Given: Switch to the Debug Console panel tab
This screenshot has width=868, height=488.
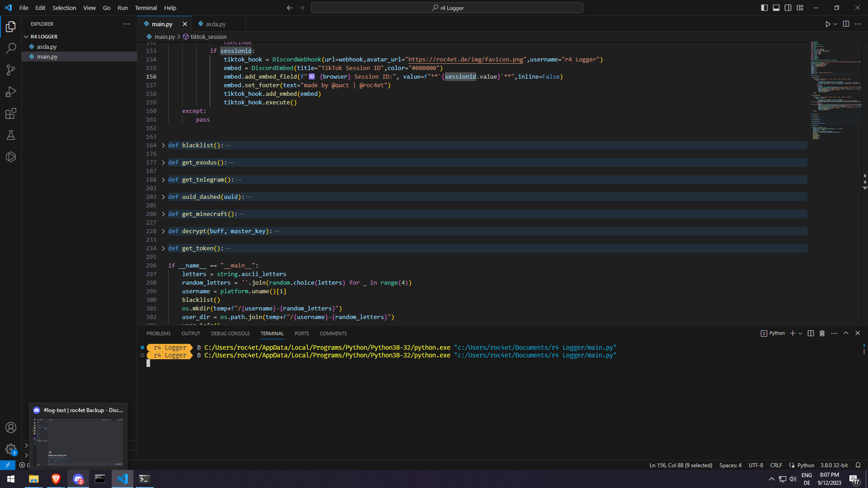Looking at the screenshot, I should (x=230, y=333).
